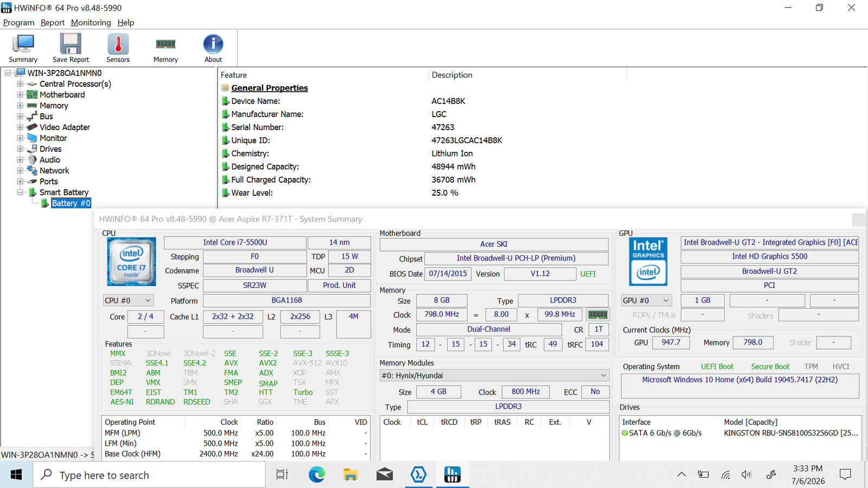The image size is (868, 488).
Task: Expand the Motherboard tree node
Action: coord(20,94)
